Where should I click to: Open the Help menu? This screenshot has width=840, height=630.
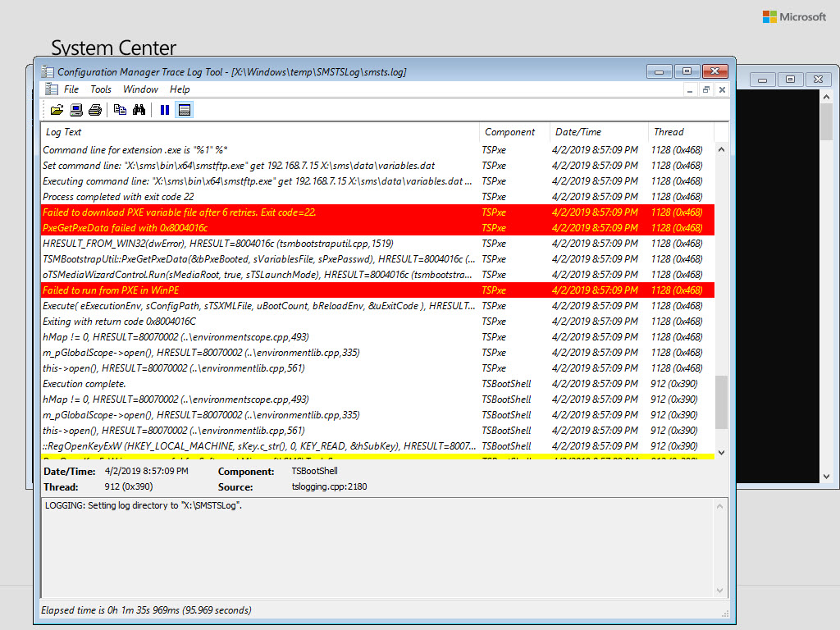(180, 89)
